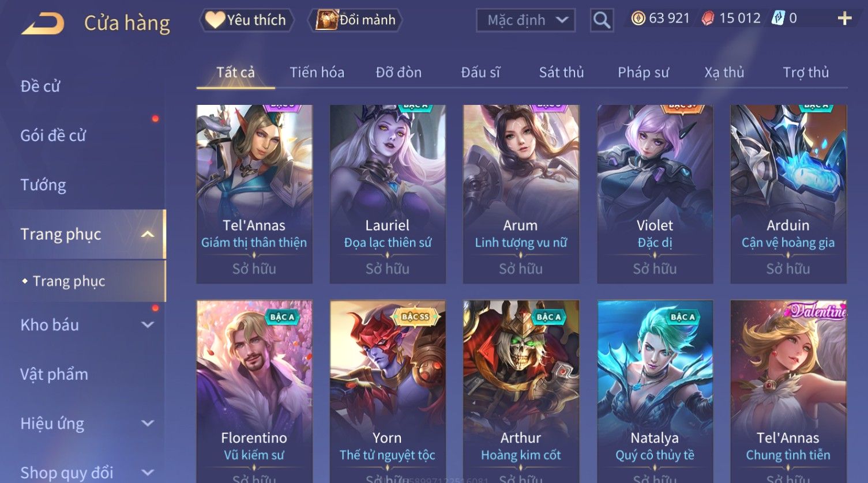The width and height of the screenshot is (868, 483).
Task: Switch to the Sát thủ tab
Action: pos(561,73)
